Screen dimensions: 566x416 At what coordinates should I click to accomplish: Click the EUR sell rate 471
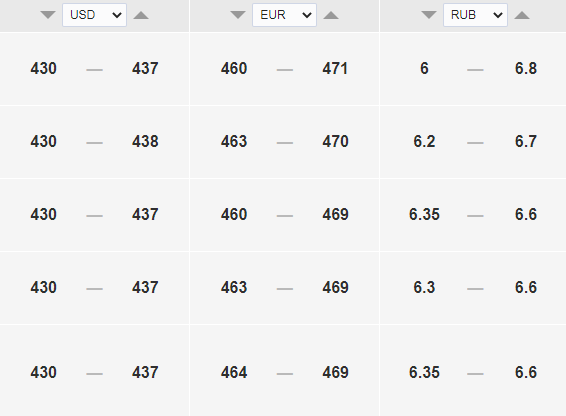(335, 68)
